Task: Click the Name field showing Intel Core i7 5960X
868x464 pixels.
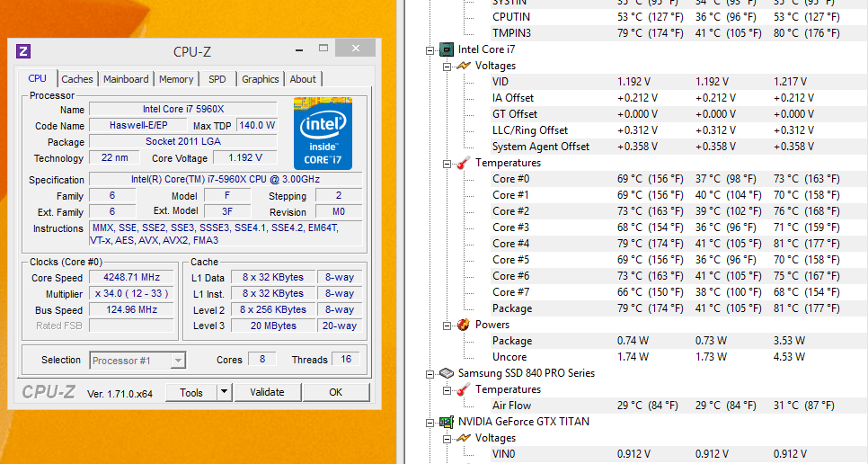Action: click(x=183, y=109)
